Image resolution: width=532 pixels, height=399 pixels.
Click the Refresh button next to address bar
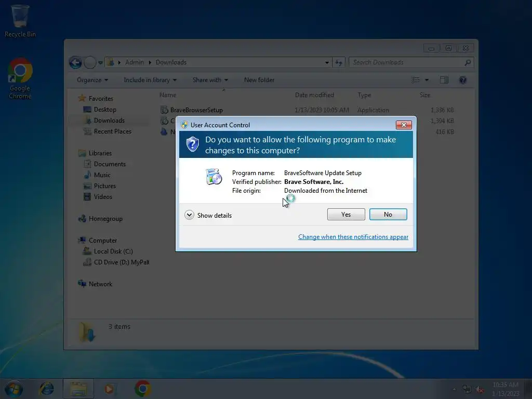[339, 62]
